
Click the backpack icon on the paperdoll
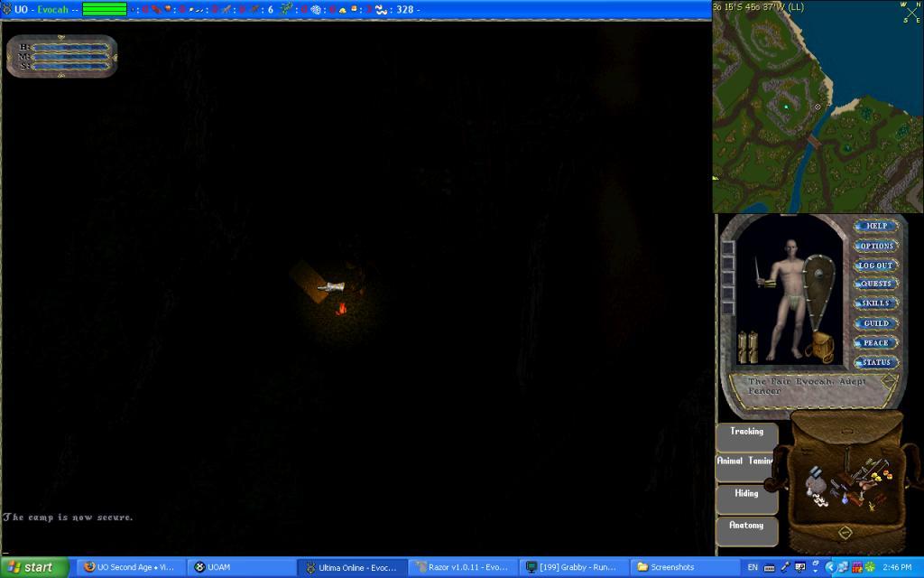pyautogui.click(x=822, y=347)
